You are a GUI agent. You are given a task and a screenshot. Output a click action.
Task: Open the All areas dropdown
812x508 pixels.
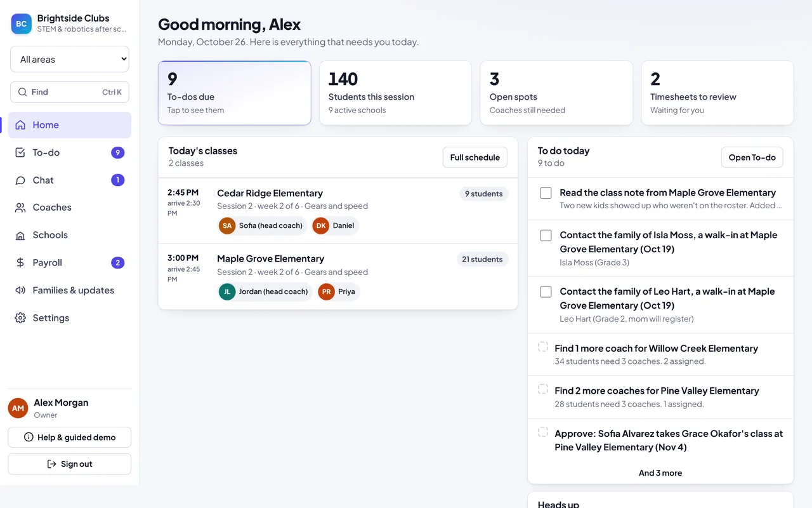tap(70, 59)
